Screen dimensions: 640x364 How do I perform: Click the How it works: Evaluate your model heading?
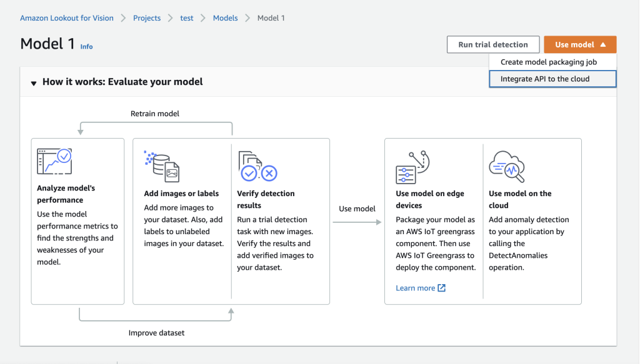click(x=122, y=82)
